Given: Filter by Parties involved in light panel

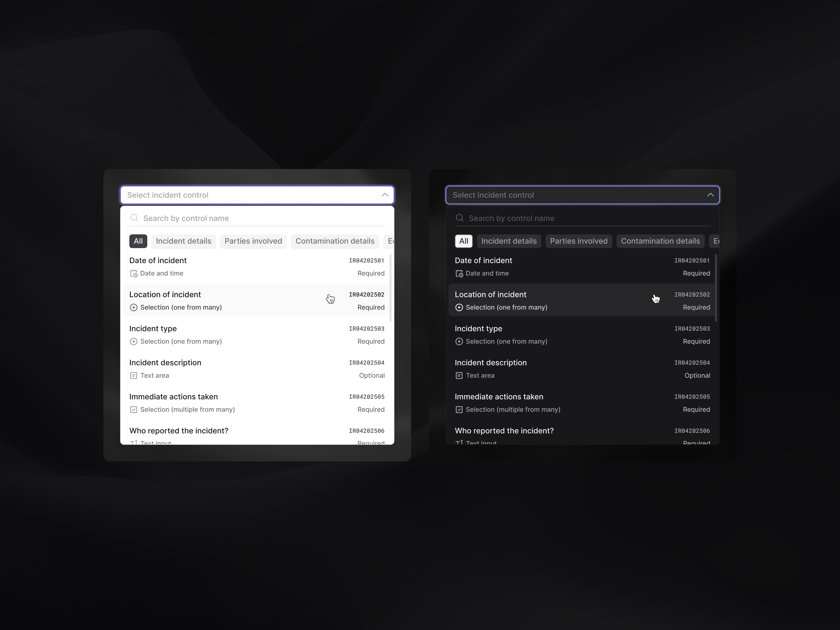Looking at the screenshot, I should point(253,241).
